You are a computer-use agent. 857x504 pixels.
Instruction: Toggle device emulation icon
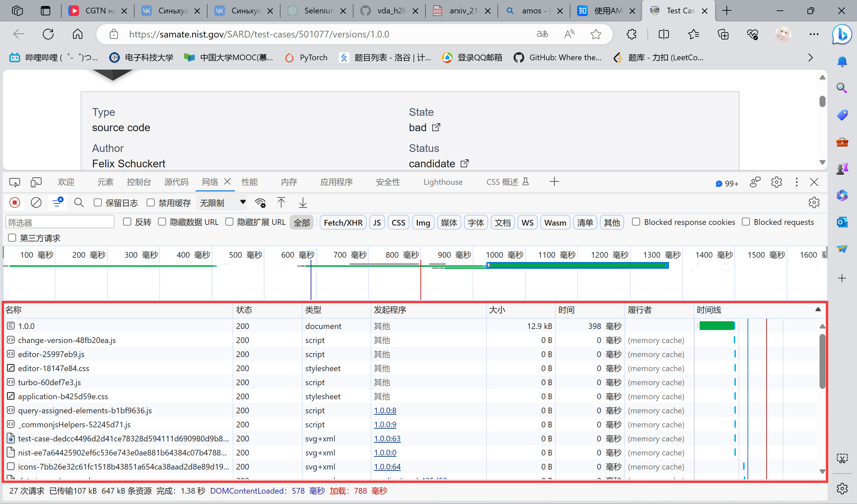(x=36, y=182)
